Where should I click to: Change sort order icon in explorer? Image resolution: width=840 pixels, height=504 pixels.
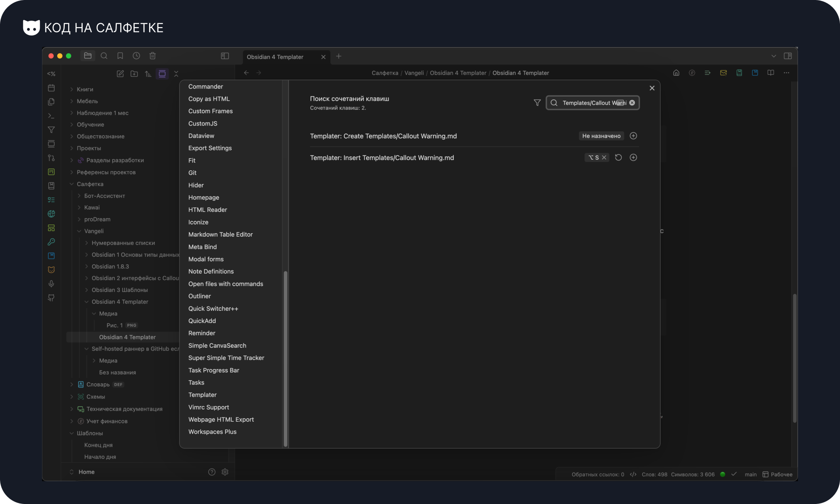click(x=148, y=74)
